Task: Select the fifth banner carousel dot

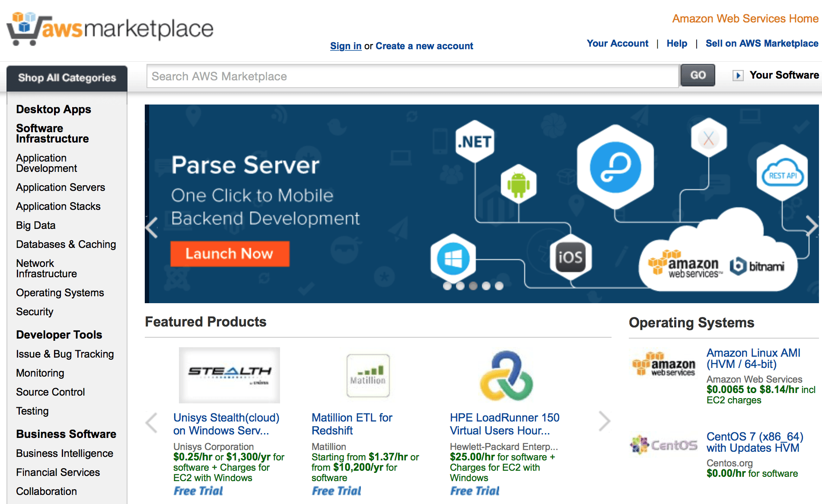Action: 499,286
